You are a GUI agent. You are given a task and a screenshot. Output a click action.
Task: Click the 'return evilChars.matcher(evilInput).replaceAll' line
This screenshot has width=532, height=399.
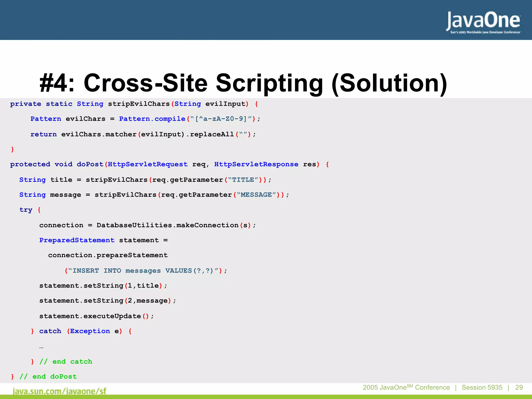(143, 134)
